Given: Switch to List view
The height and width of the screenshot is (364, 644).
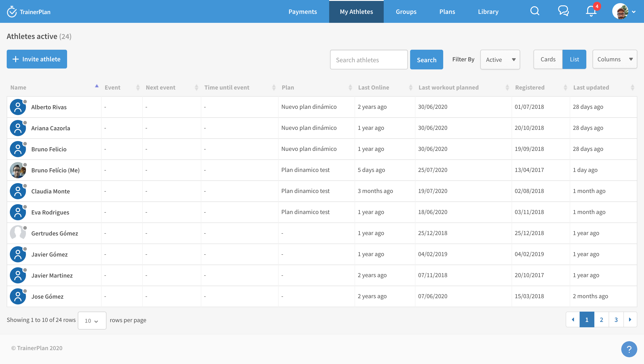Looking at the screenshot, I should 574,59.
